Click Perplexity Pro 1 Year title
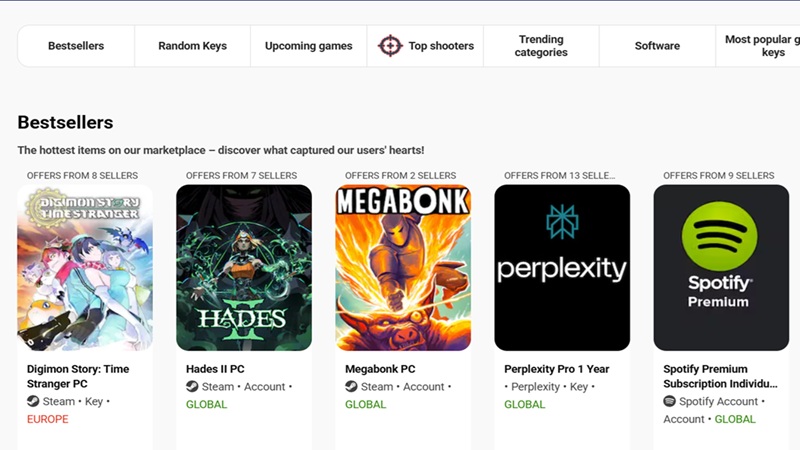Screen dimensions: 800x450 click(x=556, y=369)
